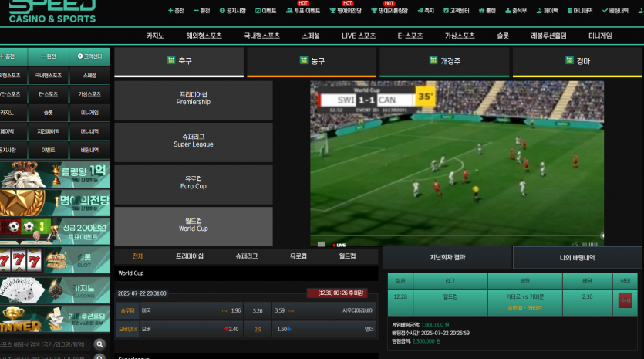Open 미니게임 in main navigation
This screenshot has width=644, height=359.
pos(600,36)
